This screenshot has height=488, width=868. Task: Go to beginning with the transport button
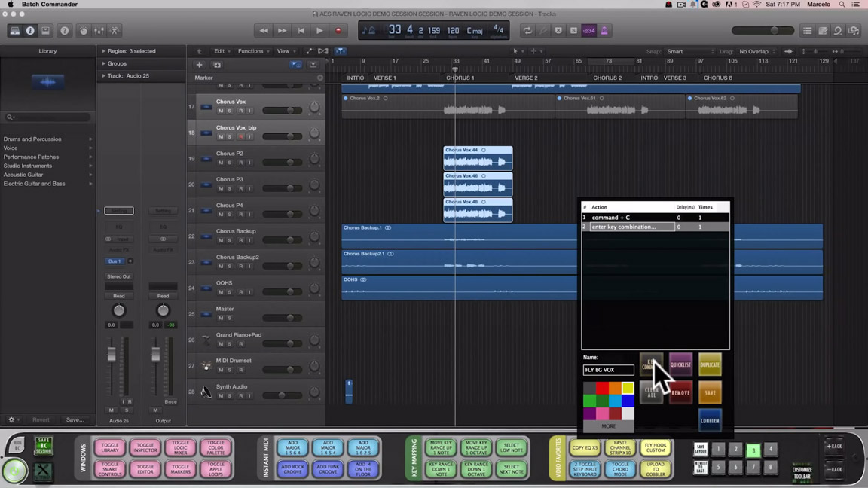[301, 31]
